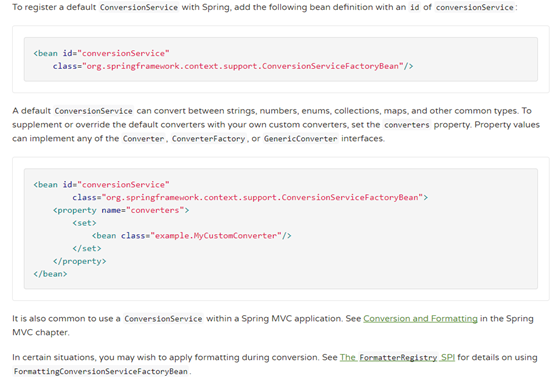Click the 'id' inline code in first sentence

pos(415,7)
